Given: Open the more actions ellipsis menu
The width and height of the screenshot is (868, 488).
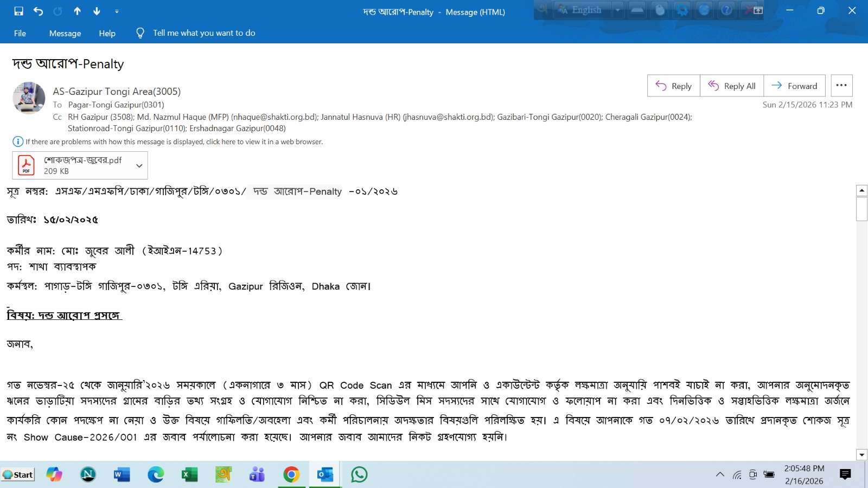Looking at the screenshot, I should point(841,86).
